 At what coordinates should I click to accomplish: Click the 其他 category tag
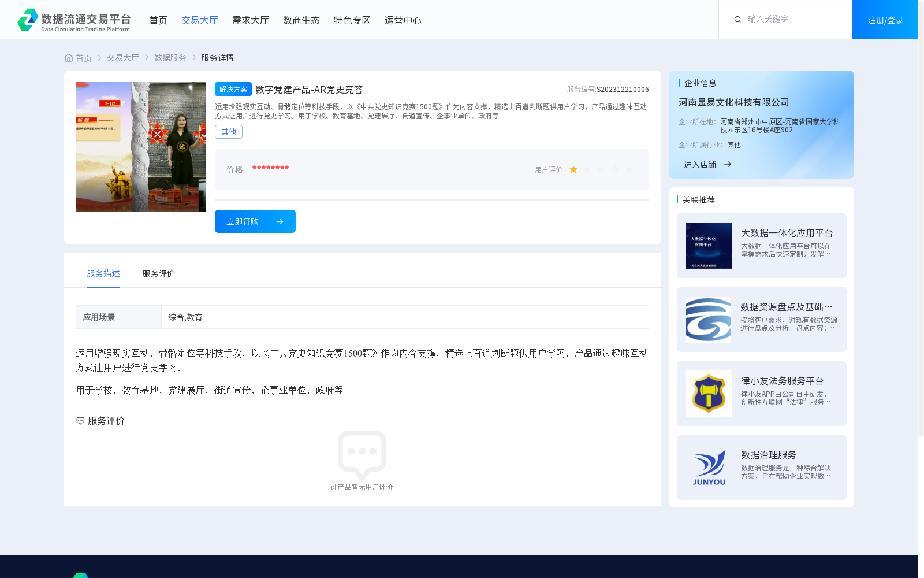[x=229, y=132]
